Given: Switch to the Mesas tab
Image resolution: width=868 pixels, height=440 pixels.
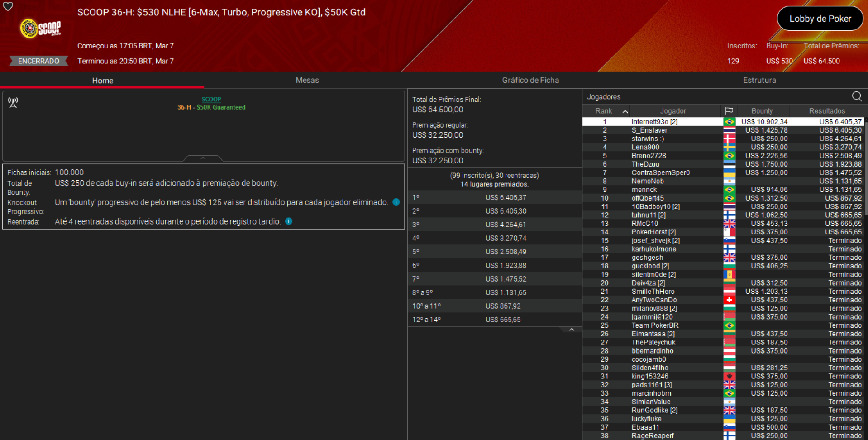Looking at the screenshot, I should click(307, 80).
